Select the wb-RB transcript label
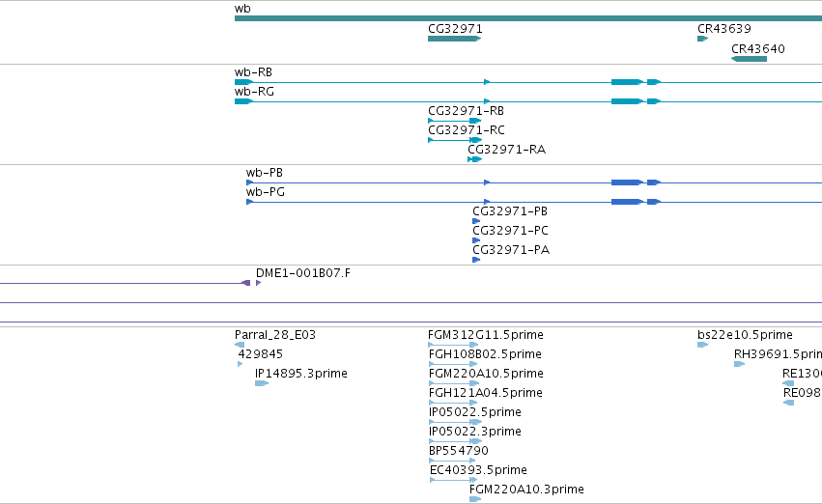 [253, 71]
